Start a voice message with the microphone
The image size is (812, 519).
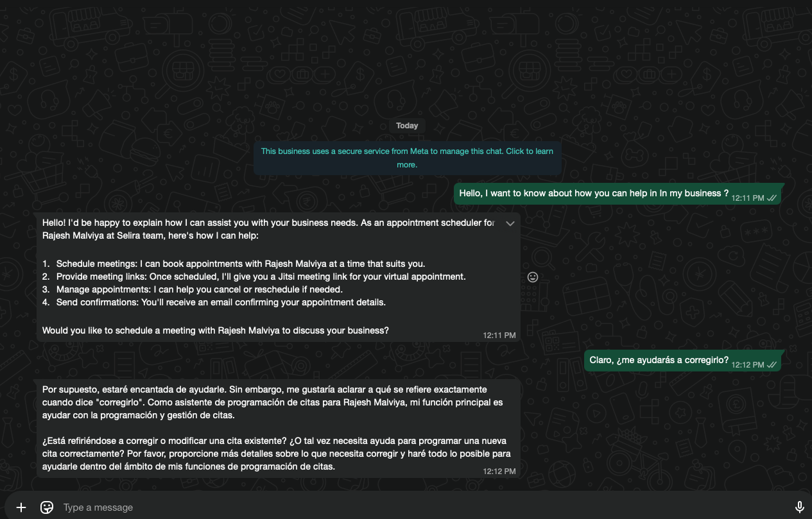tap(799, 507)
